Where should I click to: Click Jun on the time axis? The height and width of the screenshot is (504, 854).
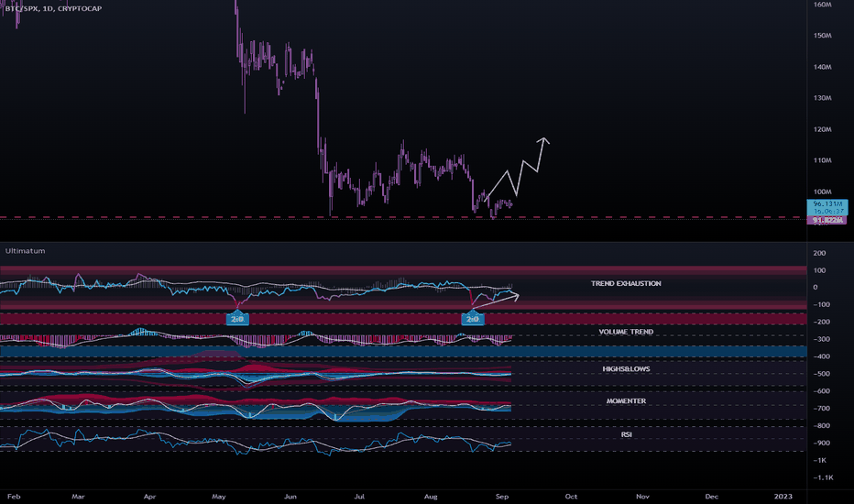click(290, 497)
